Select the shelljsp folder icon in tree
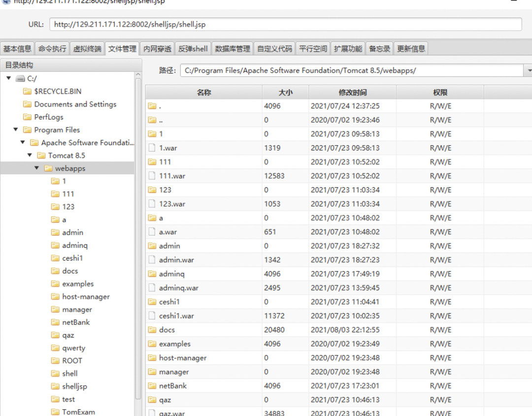Screen dimensions: 532x416 click(x=55, y=386)
